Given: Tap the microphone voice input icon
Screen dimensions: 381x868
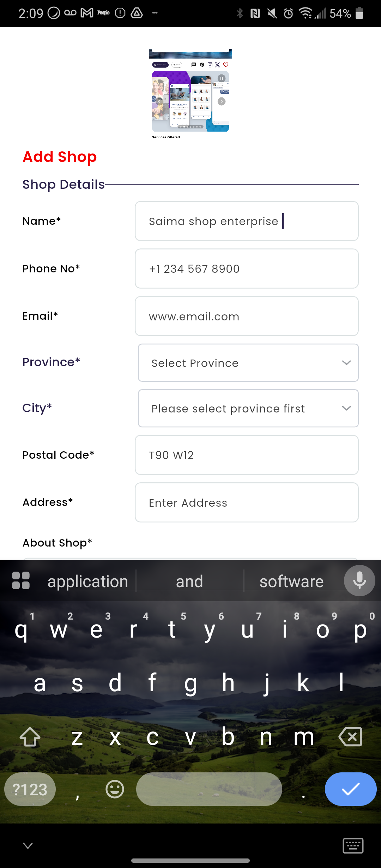Looking at the screenshot, I should [359, 581].
